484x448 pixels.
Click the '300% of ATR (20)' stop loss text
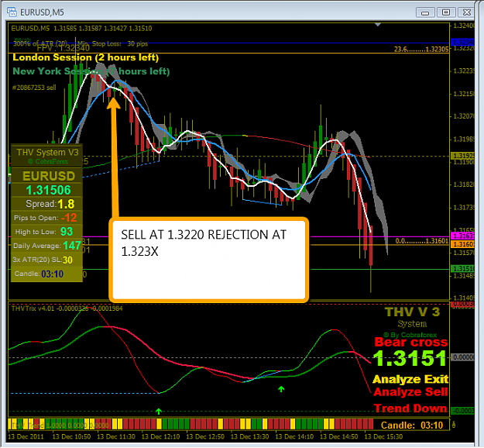tap(40, 43)
